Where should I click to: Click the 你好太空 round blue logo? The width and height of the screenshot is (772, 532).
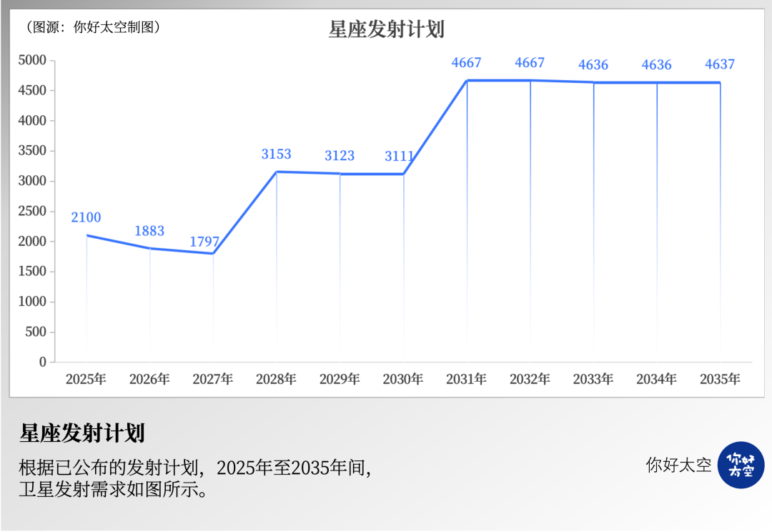[741, 465]
